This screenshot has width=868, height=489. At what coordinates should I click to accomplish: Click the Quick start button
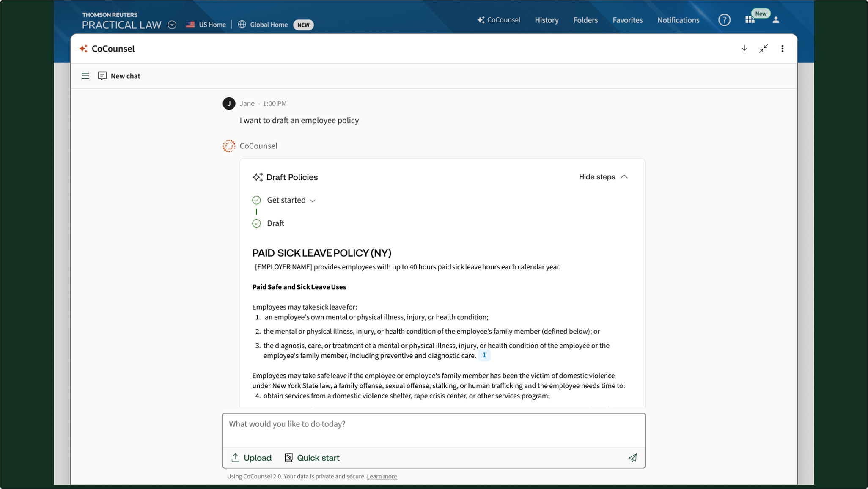(312, 458)
